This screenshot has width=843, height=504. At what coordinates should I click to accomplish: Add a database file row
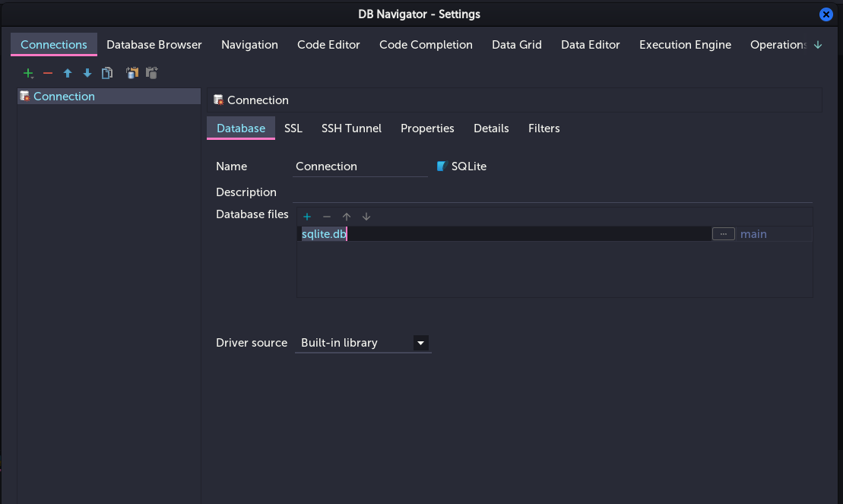click(307, 217)
